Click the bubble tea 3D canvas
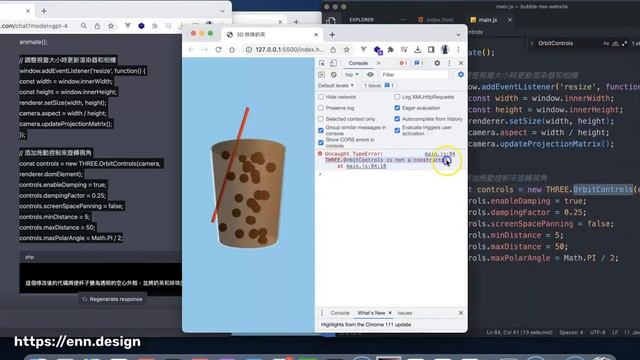Image resolution: width=640 pixels, height=360 pixels. point(248,194)
